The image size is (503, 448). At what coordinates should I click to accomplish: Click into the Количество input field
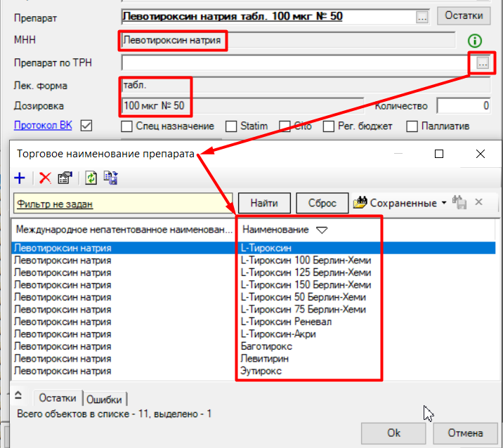(x=463, y=105)
